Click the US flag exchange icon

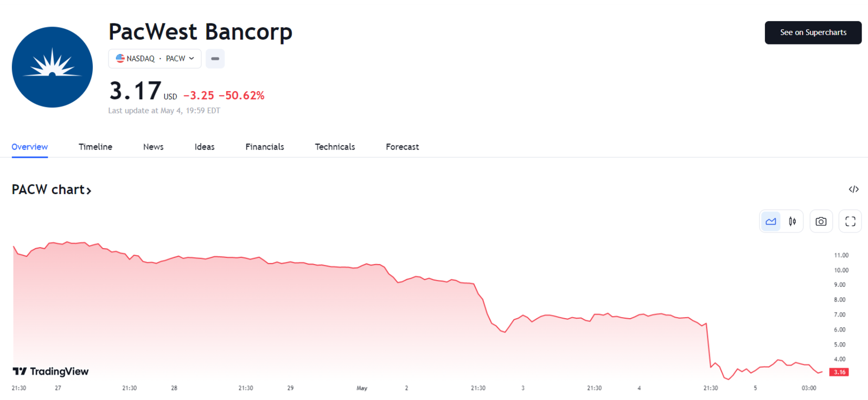coord(120,59)
